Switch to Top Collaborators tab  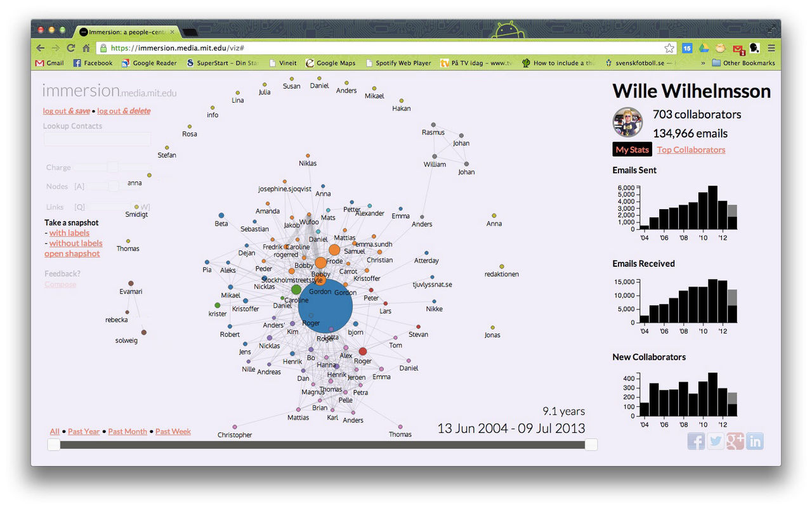click(691, 150)
